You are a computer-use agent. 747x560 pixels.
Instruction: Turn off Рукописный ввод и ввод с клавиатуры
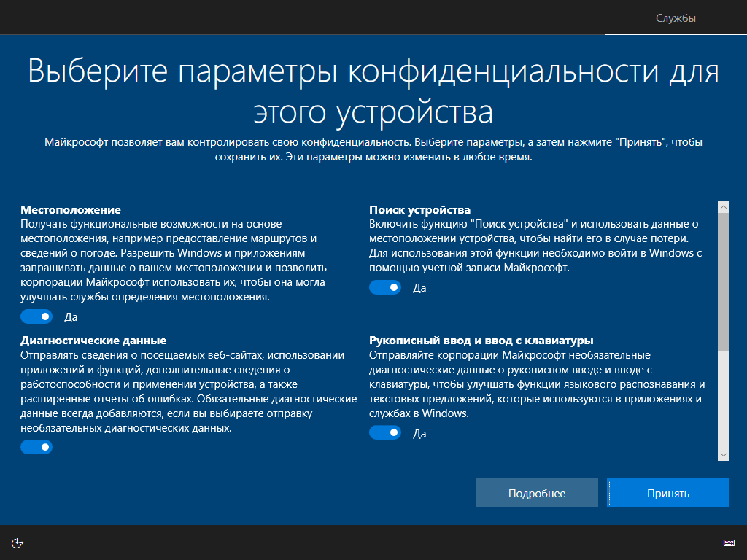coord(385,433)
